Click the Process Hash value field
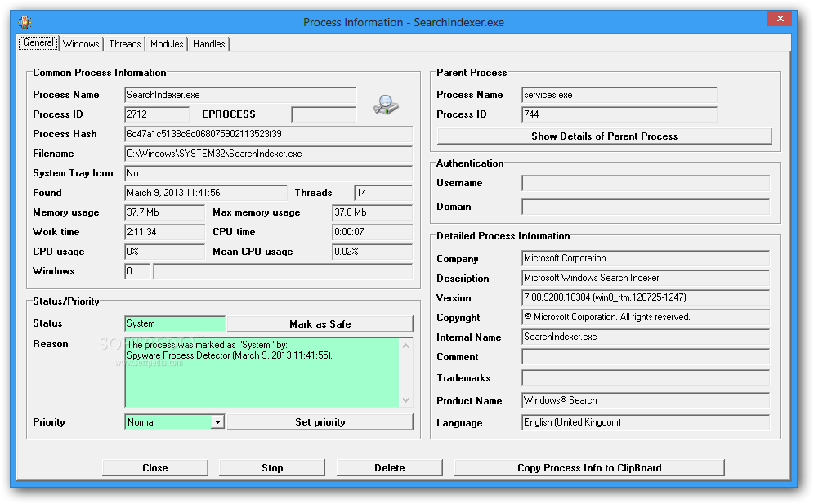The image size is (814, 504). coord(268,134)
